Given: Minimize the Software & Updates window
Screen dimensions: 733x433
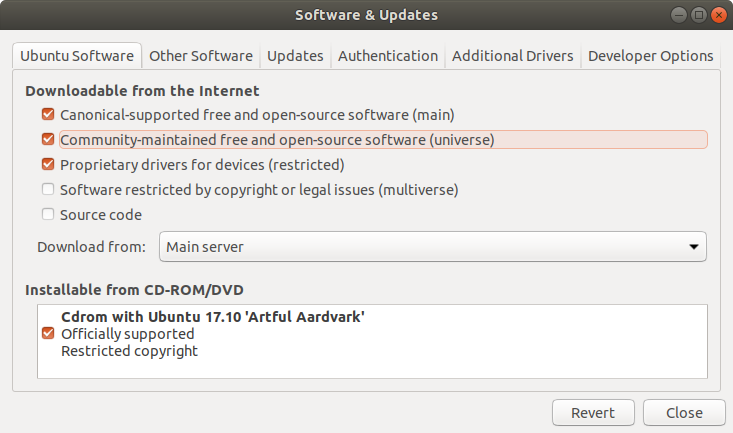Looking at the screenshot, I should [x=678, y=15].
